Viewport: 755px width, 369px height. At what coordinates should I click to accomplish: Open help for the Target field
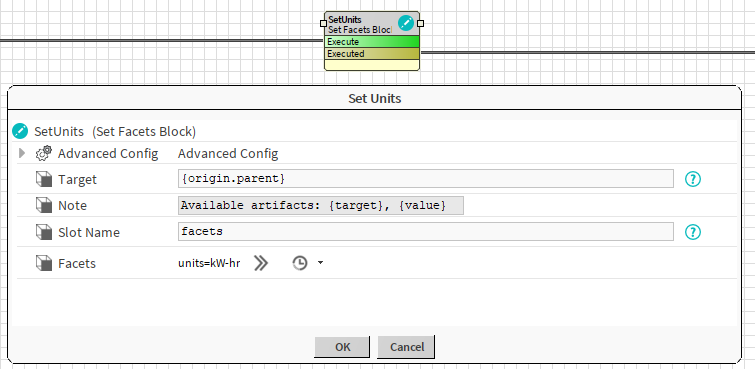point(693,179)
